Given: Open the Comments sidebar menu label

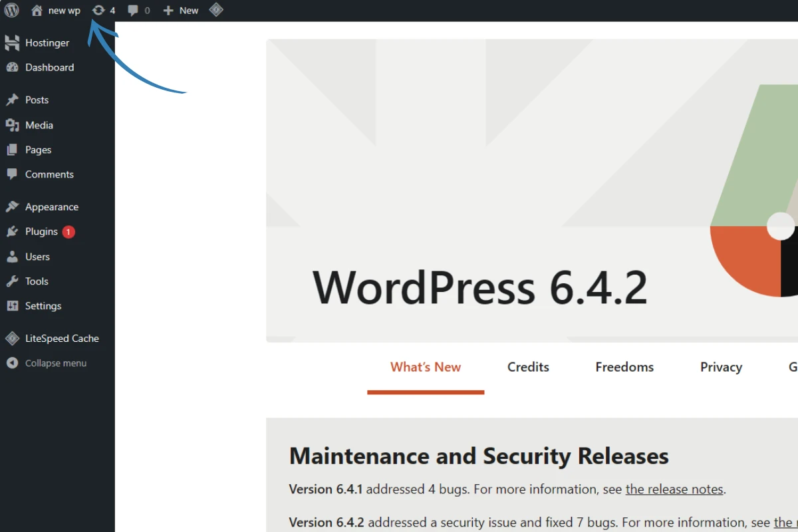Looking at the screenshot, I should (49, 174).
